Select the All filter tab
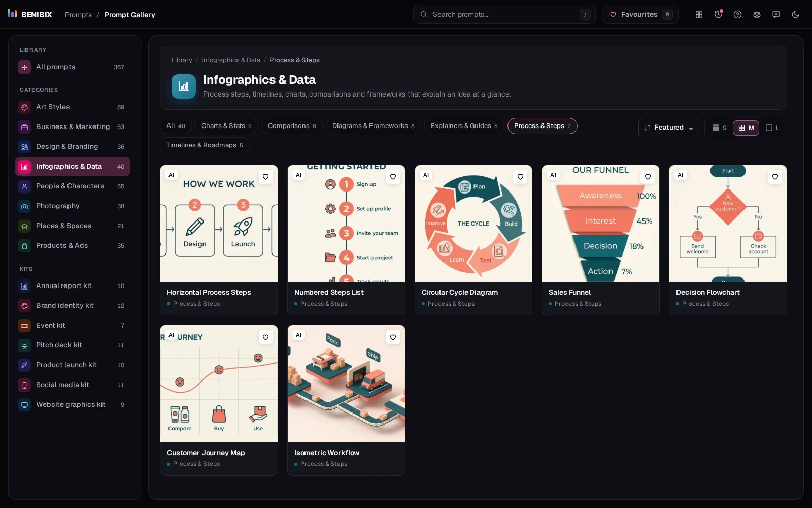 [176, 126]
